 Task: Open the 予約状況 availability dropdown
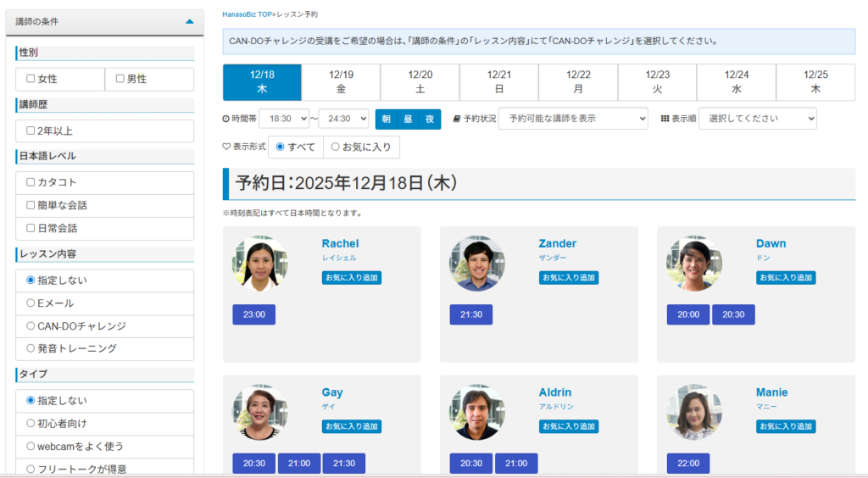[573, 119]
